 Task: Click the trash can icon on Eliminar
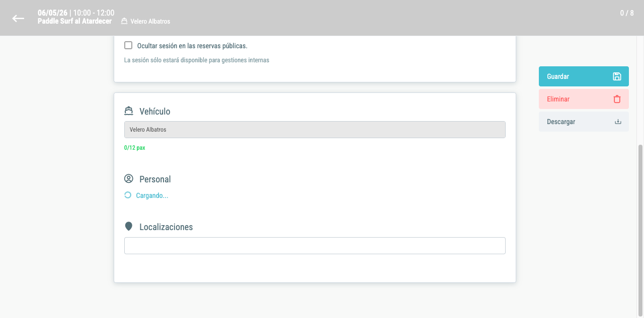(617, 99)
